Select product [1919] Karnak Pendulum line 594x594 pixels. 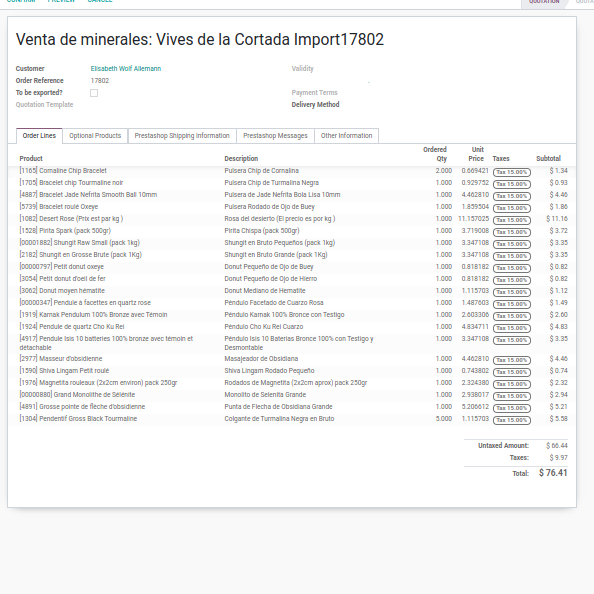pyautogui.click(x=93, y=315)
